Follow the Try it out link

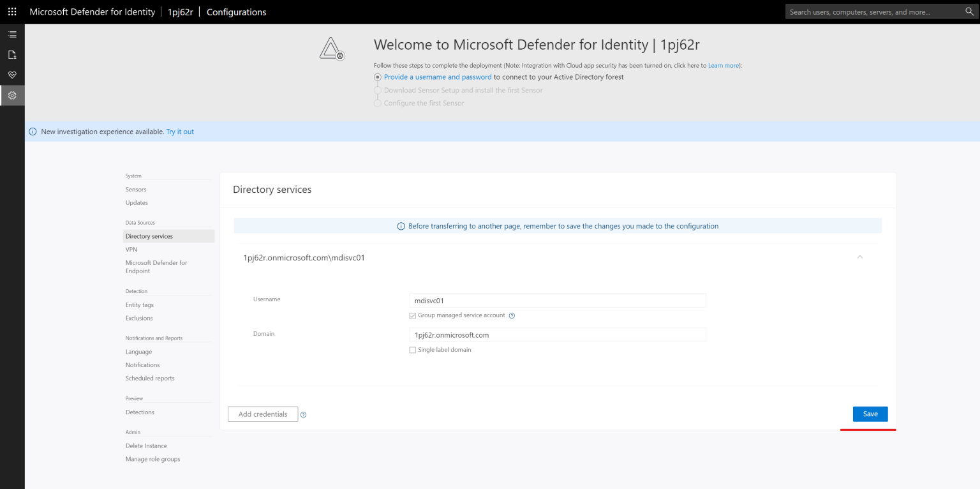click(x=179, y=132)
